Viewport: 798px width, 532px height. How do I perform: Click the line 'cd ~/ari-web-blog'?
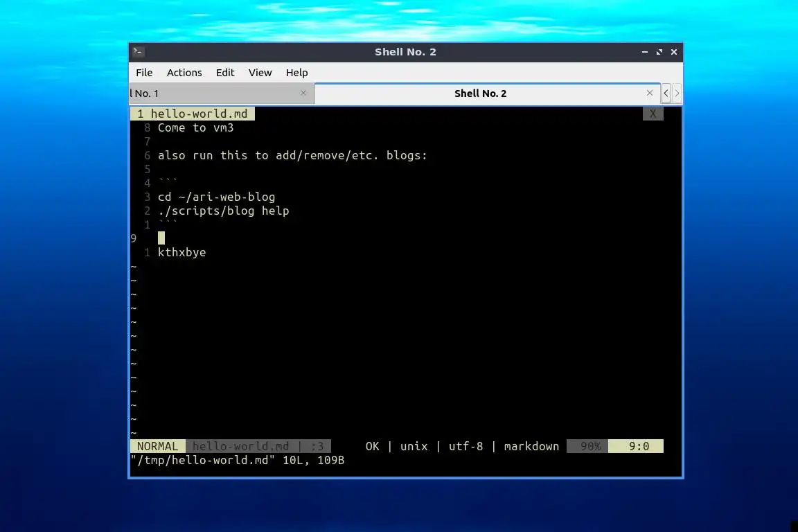pos(216,197)
